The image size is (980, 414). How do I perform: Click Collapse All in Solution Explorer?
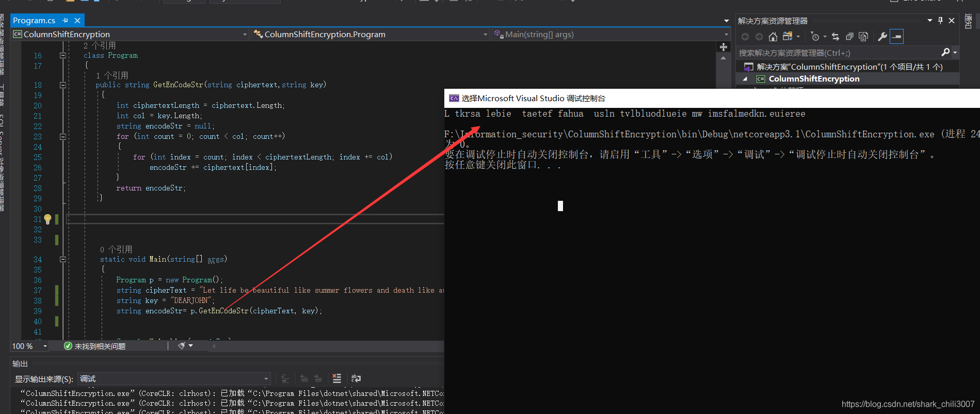pyautogui.click(x=849, y=37)
